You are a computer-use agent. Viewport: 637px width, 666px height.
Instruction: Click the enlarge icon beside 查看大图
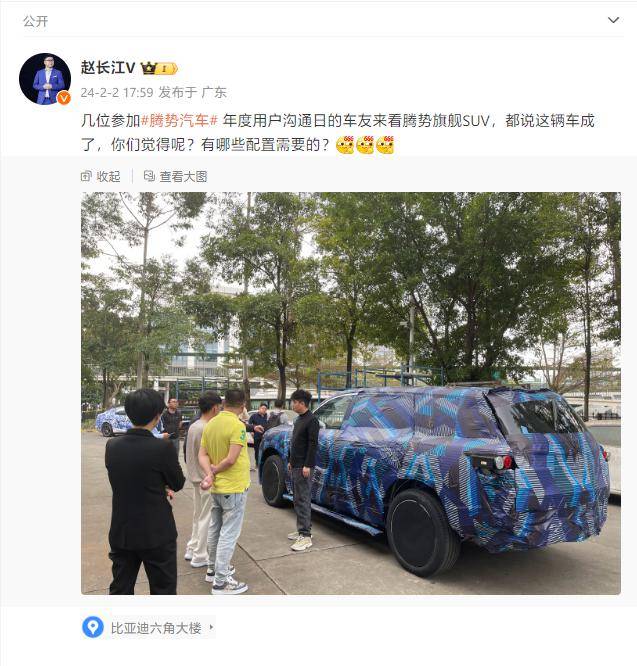149,176
